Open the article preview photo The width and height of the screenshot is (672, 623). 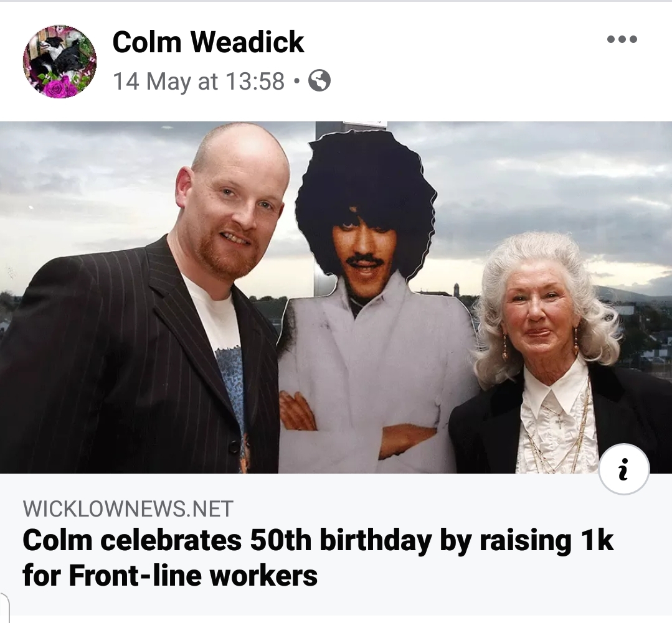coord(336,297)
